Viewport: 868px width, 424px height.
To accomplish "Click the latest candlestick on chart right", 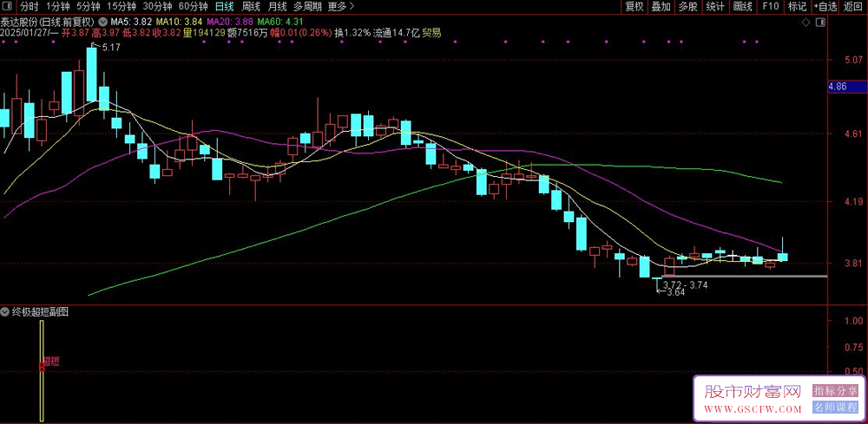I will click(x=783, y=251).
